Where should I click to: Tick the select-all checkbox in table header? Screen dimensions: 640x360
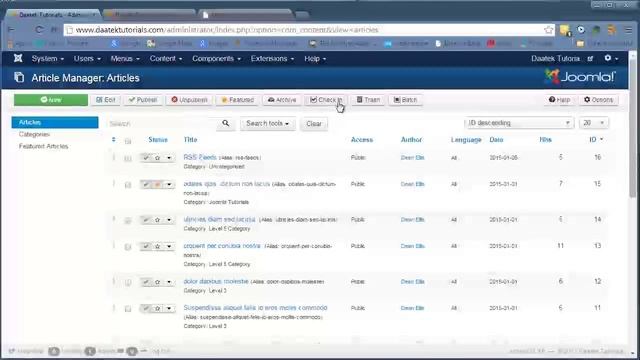[x=128, y=141]
